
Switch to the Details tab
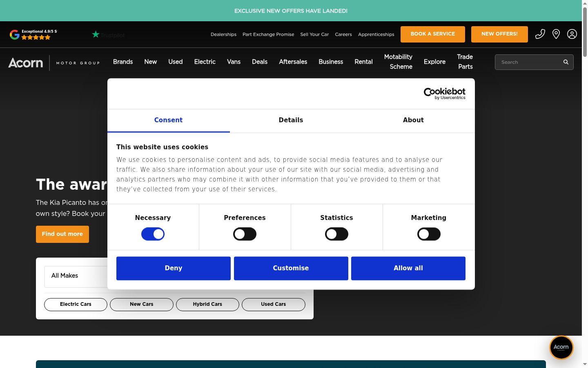pyautogui.click(x=291, y=120)
